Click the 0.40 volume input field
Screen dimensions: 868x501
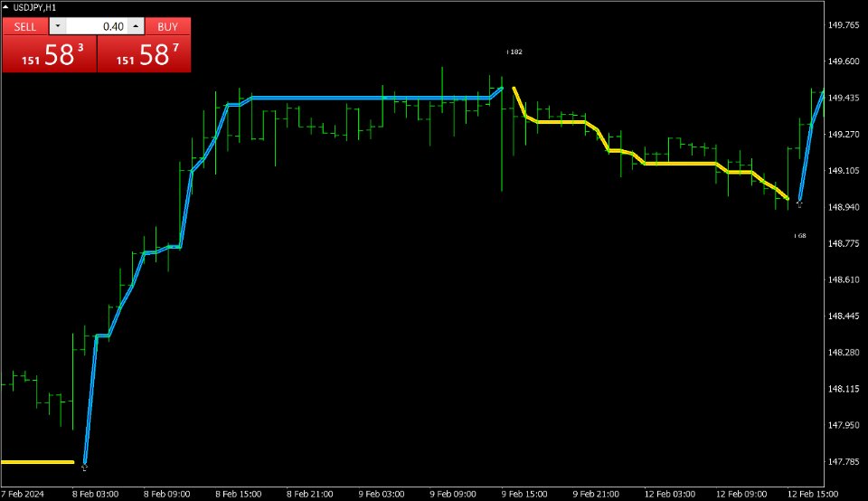[97, 26]
